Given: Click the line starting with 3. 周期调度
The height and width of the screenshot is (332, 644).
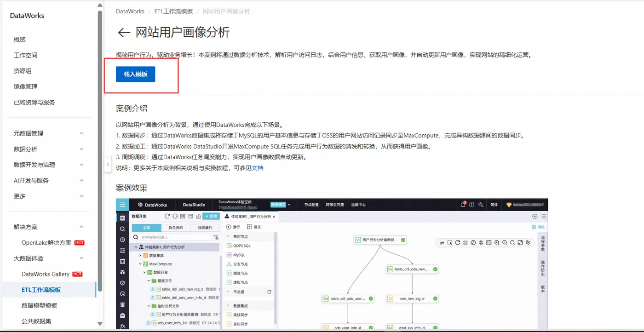Looking at the screenshot, I should click(x=211, y=157).
